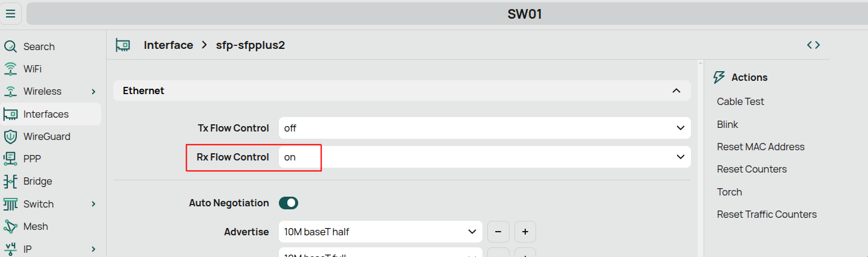Viewport: 868px width, 257px height.
Task: Toggle code view with angle-brackets icon
Action: [x=813, y=45]
